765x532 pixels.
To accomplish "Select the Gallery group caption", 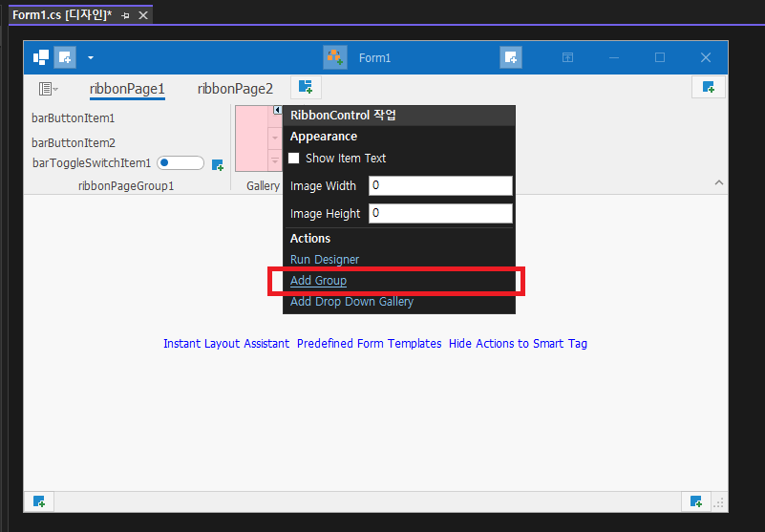I will click(x=263, y=186).
